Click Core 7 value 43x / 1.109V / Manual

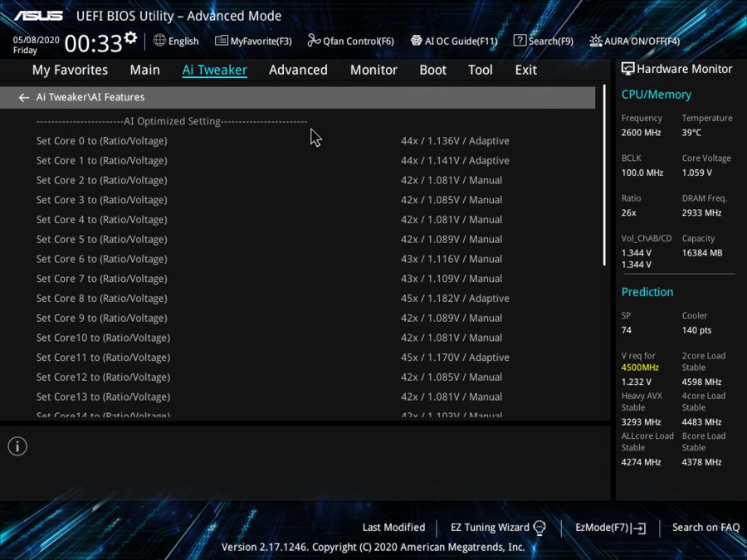coord(452,279)
